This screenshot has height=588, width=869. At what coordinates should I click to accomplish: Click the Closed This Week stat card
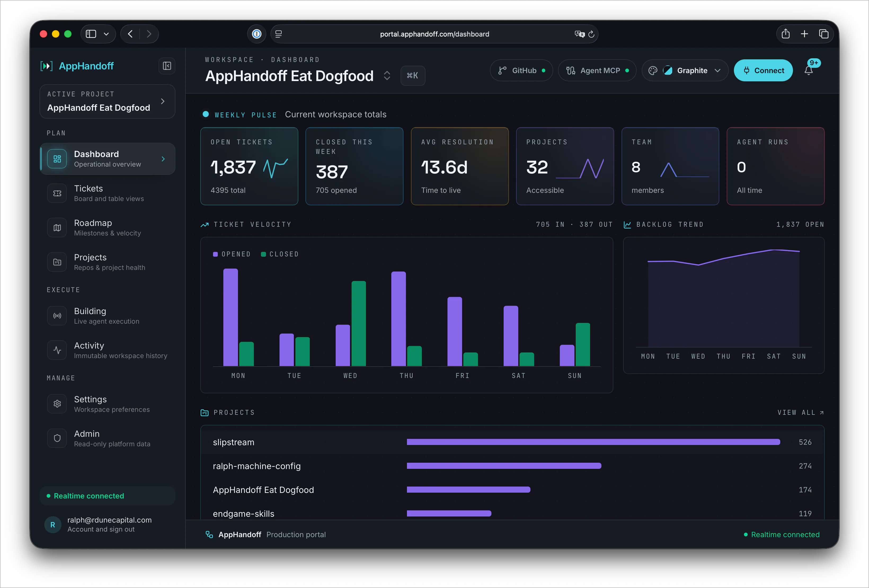point(354,166)
